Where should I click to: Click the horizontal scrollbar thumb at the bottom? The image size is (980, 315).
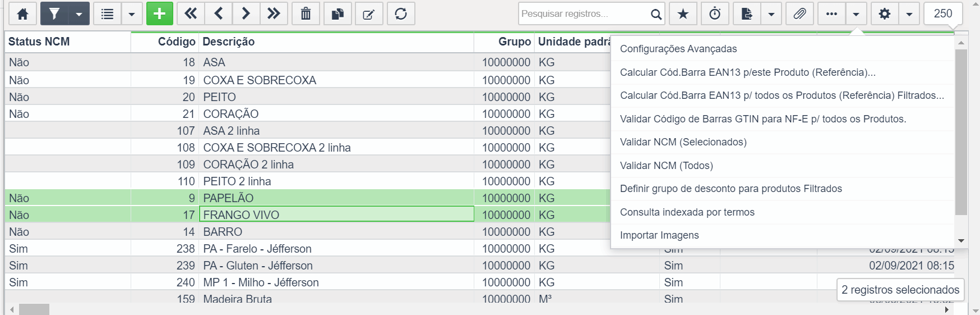34,309
